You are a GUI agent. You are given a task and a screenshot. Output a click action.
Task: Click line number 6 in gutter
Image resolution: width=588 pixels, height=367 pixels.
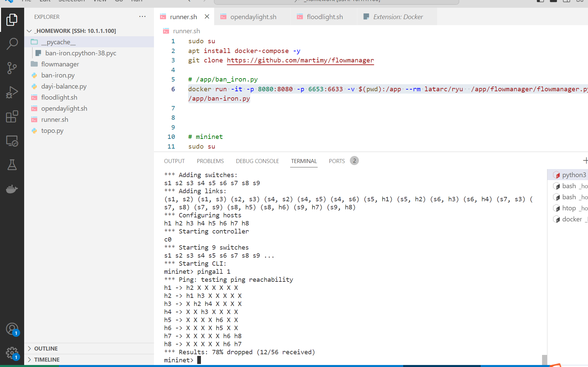[173, 89]
